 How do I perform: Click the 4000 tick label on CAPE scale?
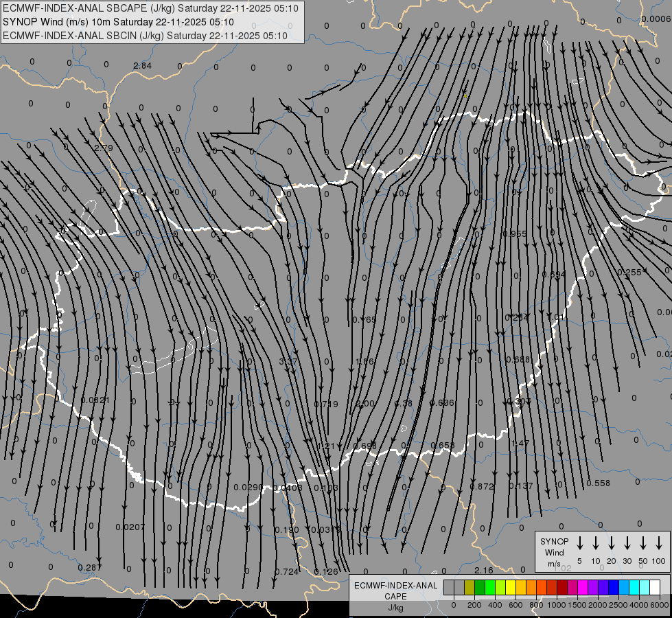[638, 605]
